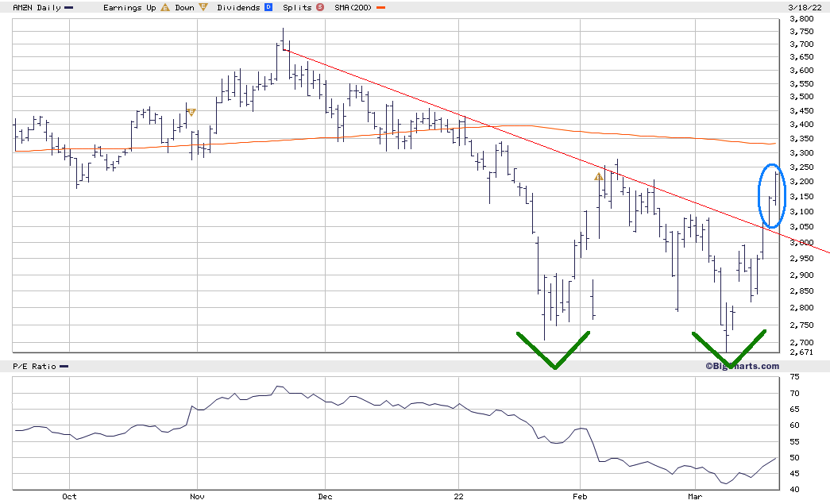Click the Oct month label

(x=69, y=496)
